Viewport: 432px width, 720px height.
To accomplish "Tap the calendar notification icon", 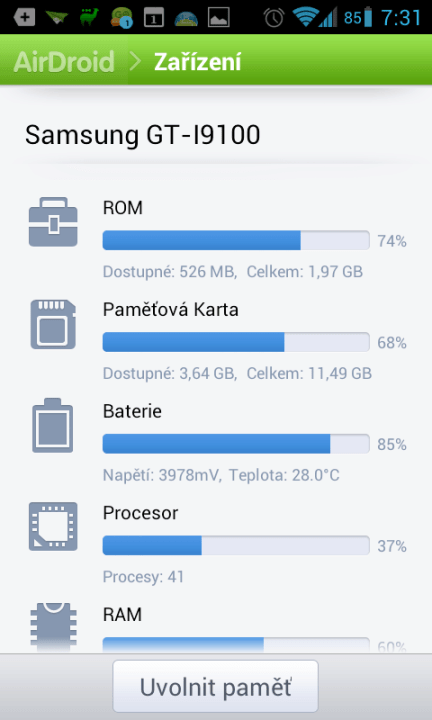I will (154, 17).
